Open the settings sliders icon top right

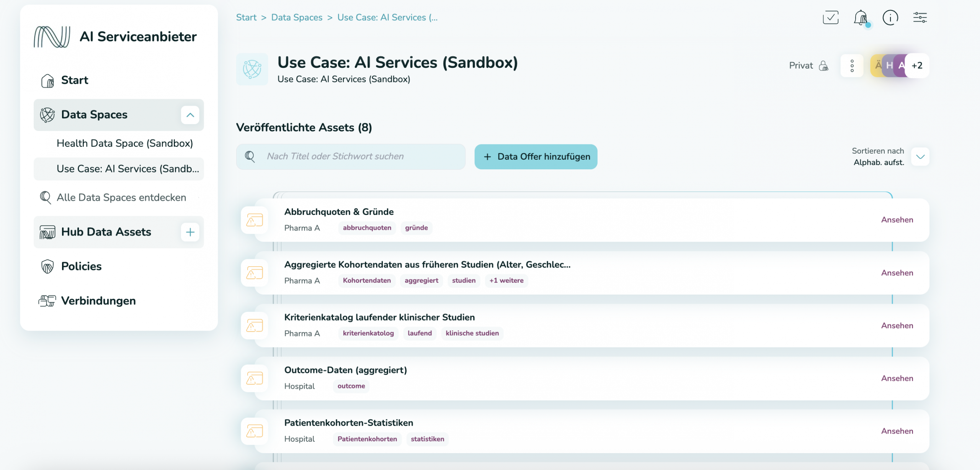(x=920, y=17)
